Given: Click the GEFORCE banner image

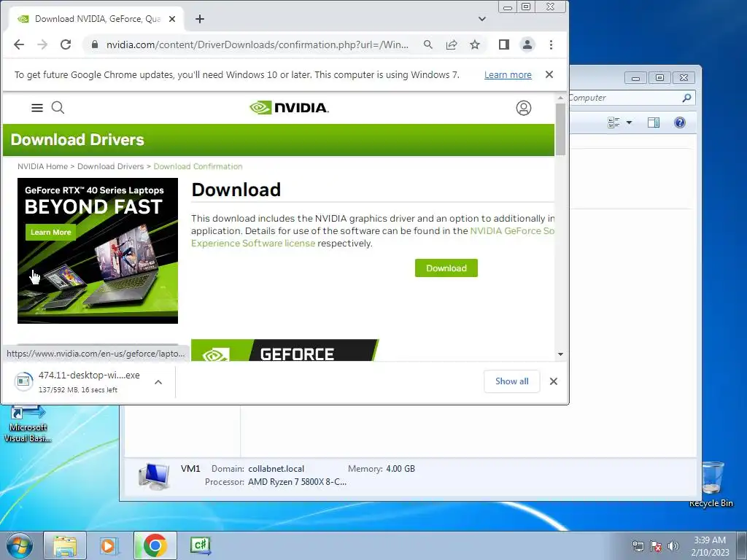Looking at the screenshot, I should coord(285,350).
